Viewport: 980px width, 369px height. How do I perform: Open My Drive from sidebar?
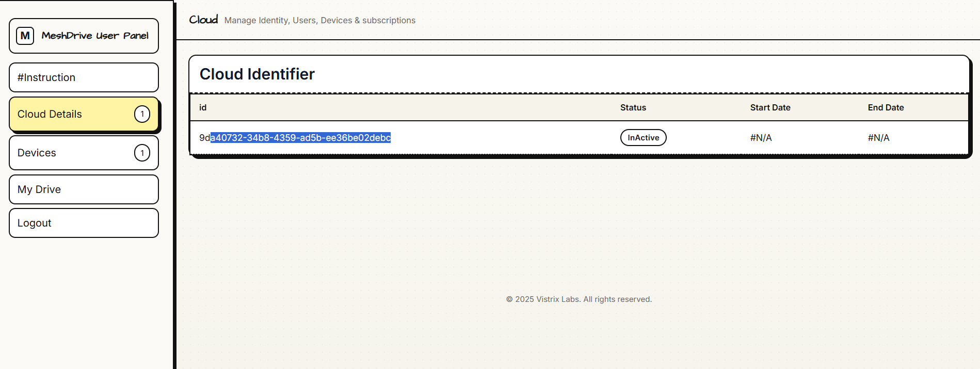(x=84, y=189)
